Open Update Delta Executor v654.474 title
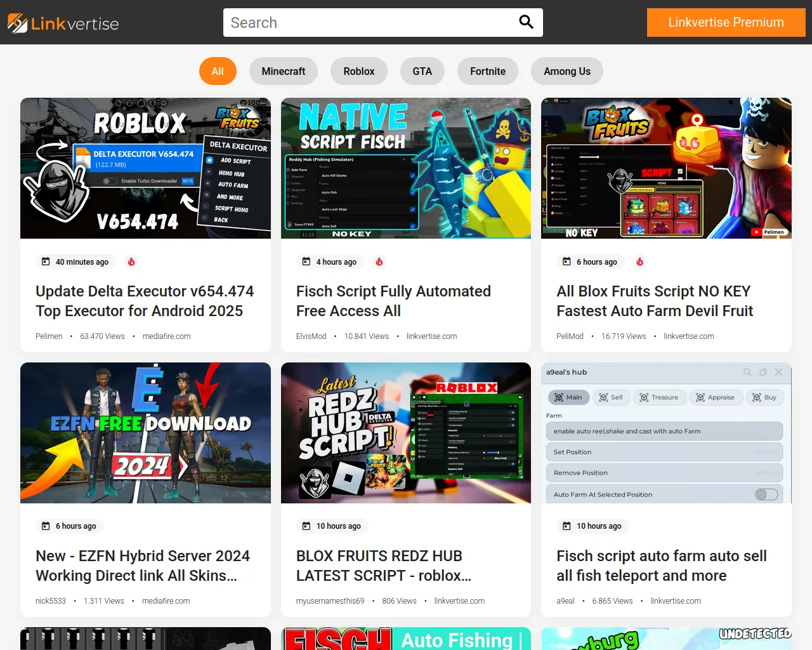The image size is (812, 650). 145,301
